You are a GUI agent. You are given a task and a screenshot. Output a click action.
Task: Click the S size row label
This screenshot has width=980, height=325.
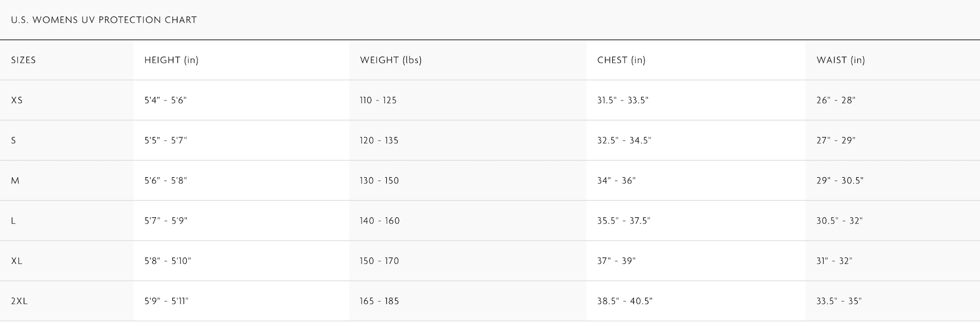pos(13,141)
